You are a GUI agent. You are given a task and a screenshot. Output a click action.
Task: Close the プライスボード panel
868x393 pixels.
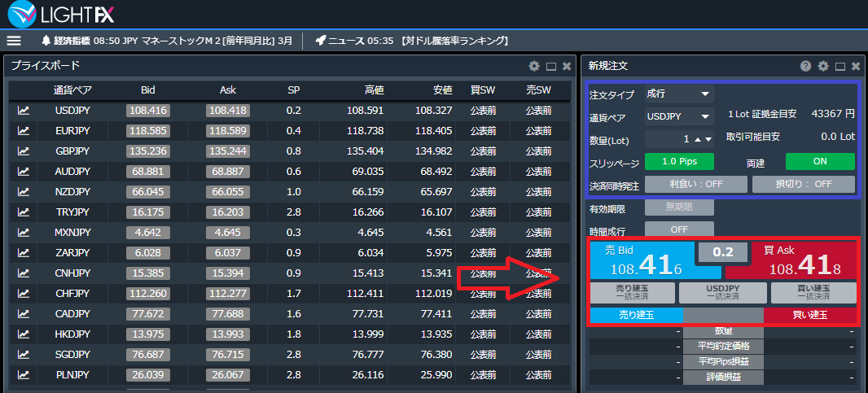[x=566, y=67]
